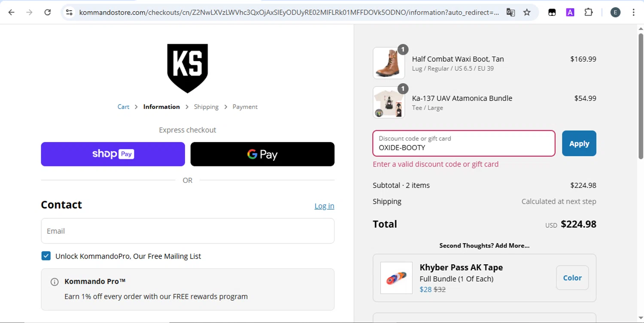Open the purple A extension icon
This screenshot has width=644, height=323.
pyautogui.click(x=570, y=12)
